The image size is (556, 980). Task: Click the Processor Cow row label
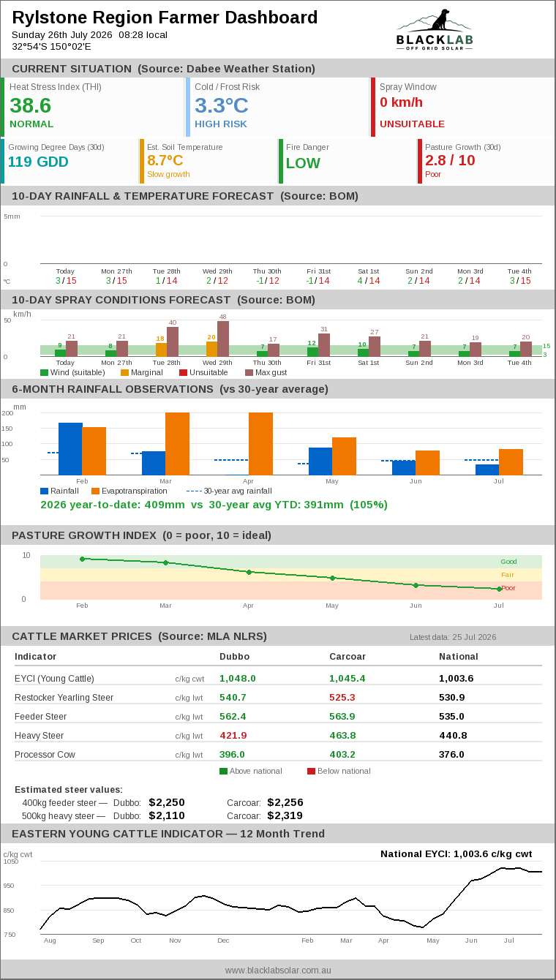coord(45,755)
